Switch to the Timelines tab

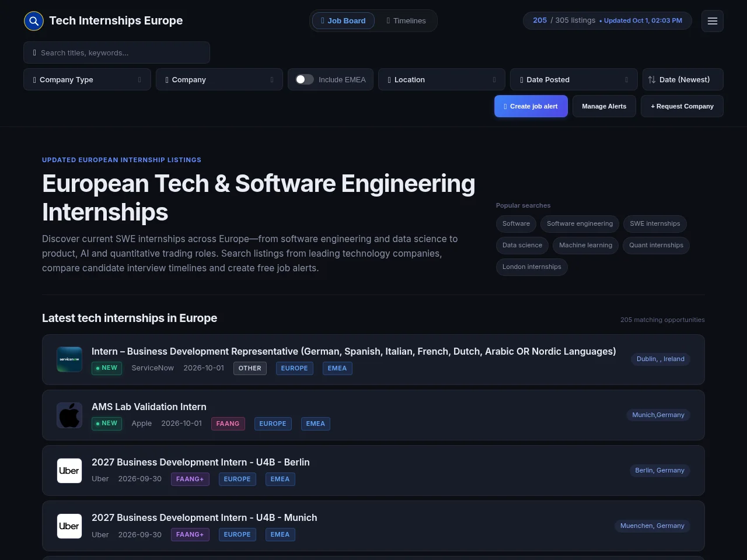(x=406, y=20)
